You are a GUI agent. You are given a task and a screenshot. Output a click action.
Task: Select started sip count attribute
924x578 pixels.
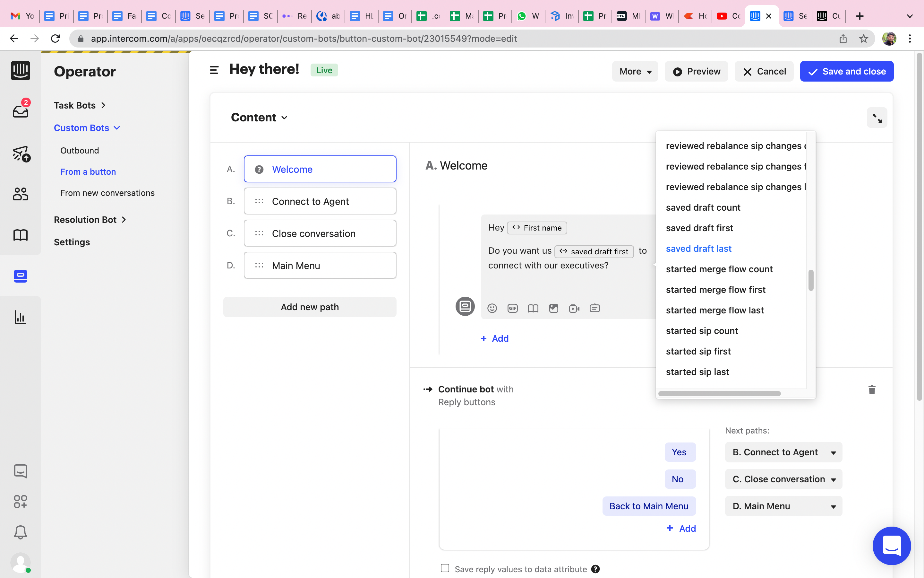tap(702, 331)
